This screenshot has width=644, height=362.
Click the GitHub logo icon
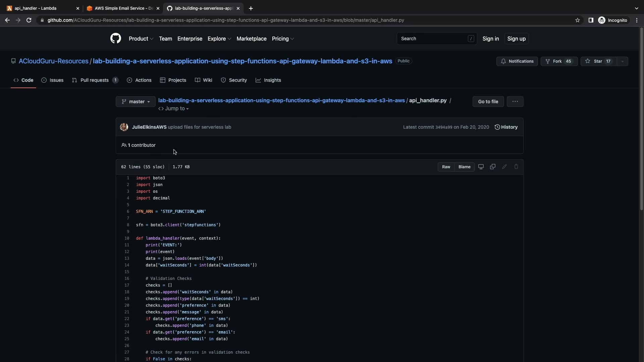[115, 39]
